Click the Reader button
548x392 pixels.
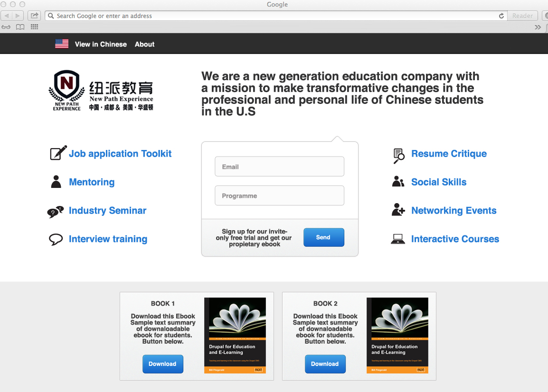pos(522,16)
